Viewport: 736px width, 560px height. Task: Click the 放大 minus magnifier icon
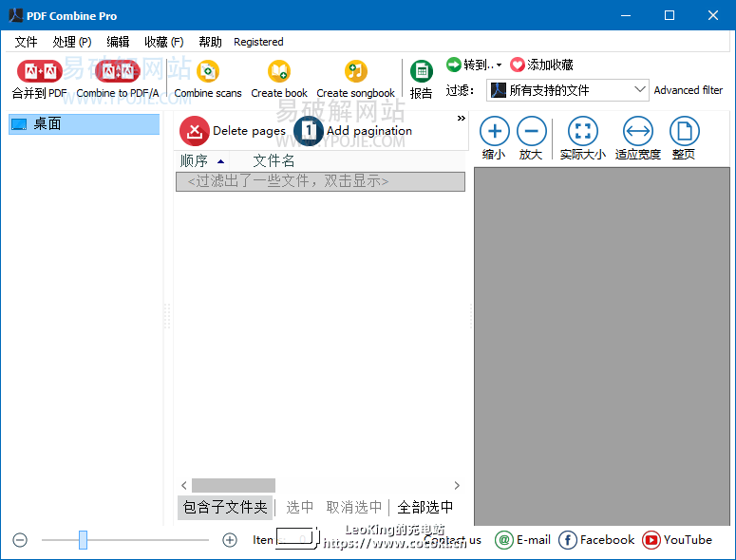click(x=532, y=131)
